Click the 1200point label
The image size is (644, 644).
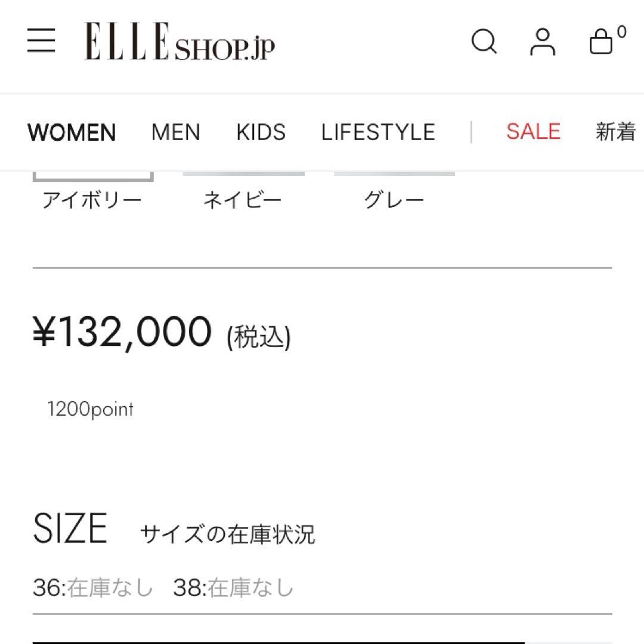click(89, 409)
